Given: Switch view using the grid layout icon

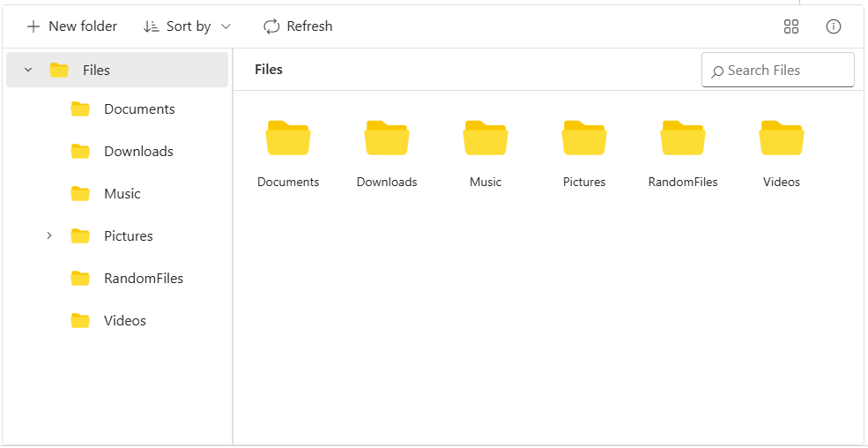Looking at the screenshot, I should coord(790,26).
